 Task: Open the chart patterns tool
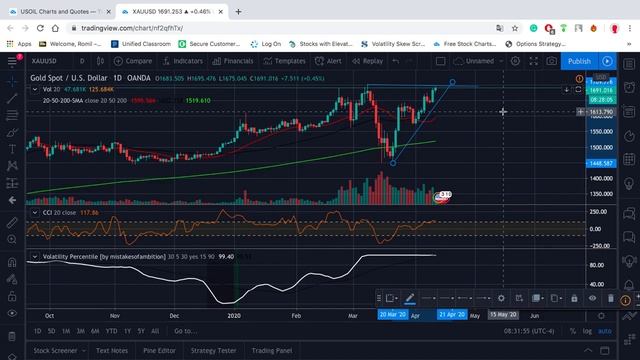pyautogui.click(x=12, y=166)
